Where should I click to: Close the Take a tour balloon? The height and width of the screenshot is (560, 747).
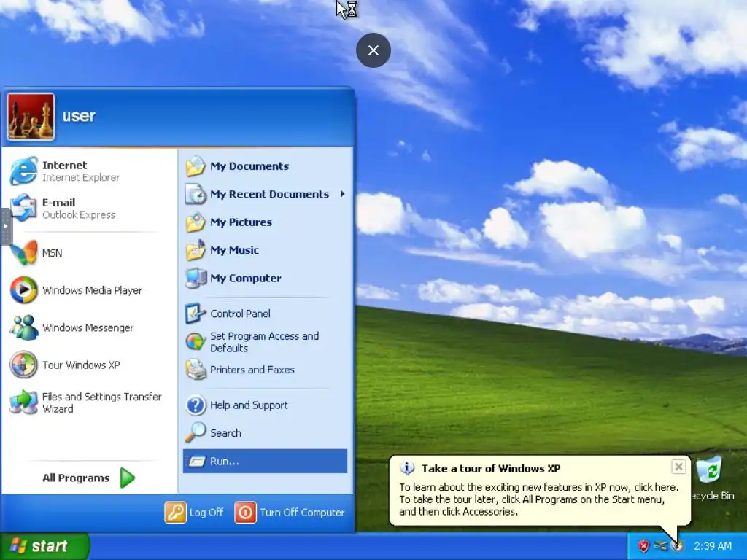pyautogui.click(x=678, y=467)
